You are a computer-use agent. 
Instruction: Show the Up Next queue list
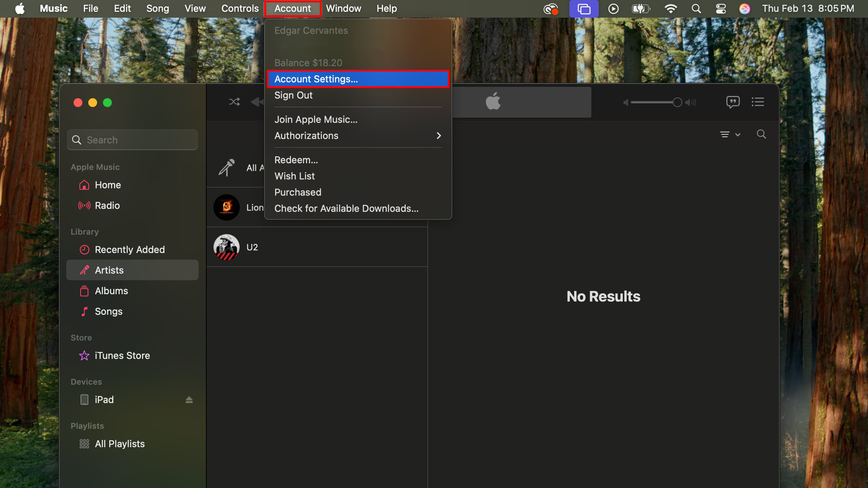[x=758, y=102]
